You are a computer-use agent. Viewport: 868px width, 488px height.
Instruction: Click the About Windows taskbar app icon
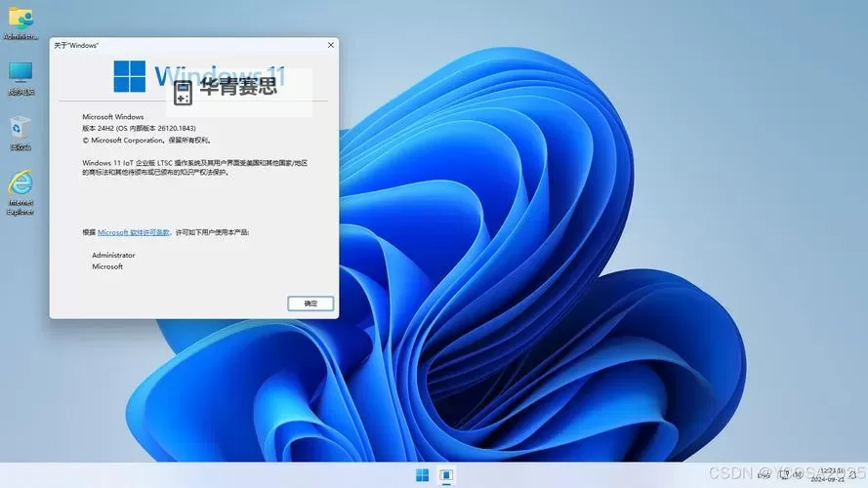446,475
